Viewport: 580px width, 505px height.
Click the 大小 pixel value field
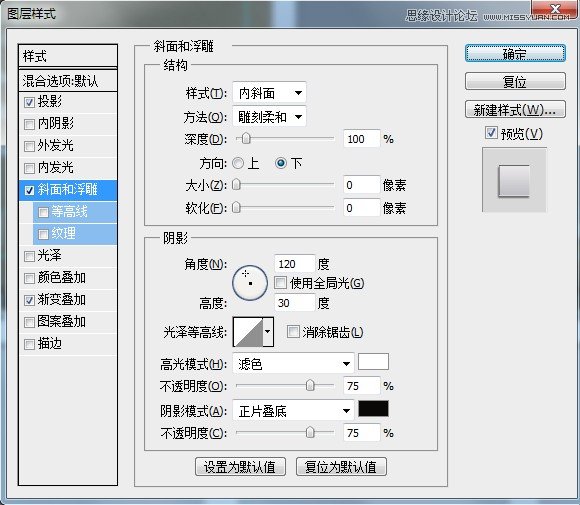point(361,185)
